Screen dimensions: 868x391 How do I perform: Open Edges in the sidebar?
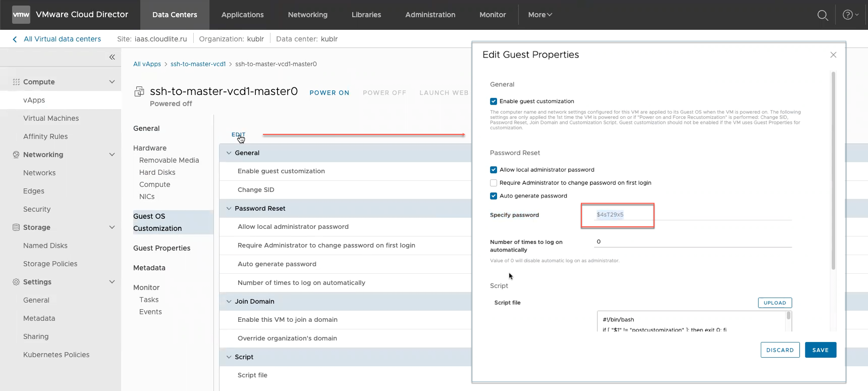coord(34,191)
